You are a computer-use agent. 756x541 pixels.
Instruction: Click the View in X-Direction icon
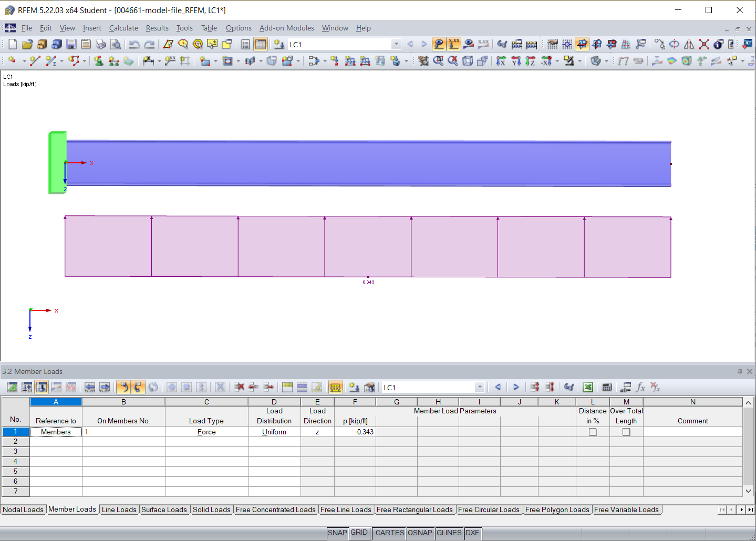501,61
